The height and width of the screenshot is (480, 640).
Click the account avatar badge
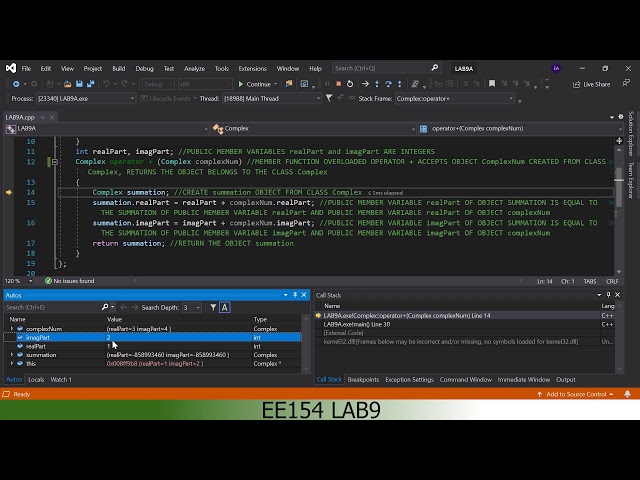pos(556,69)
